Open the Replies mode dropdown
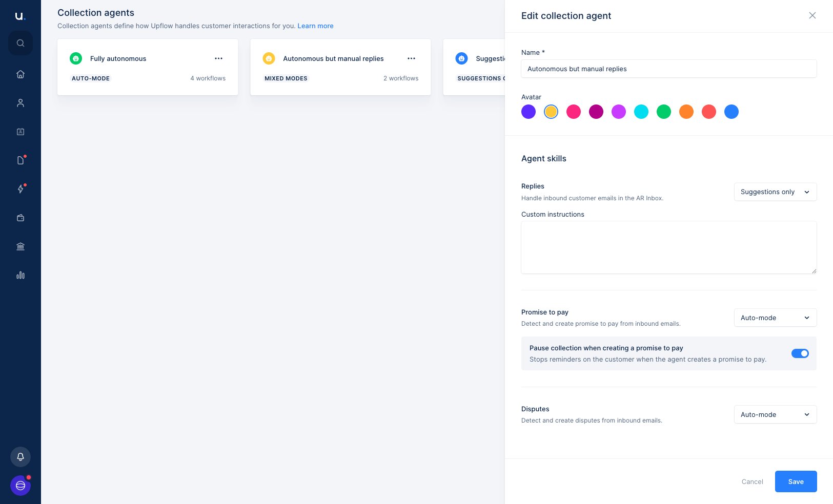 [x=775, y=192]
